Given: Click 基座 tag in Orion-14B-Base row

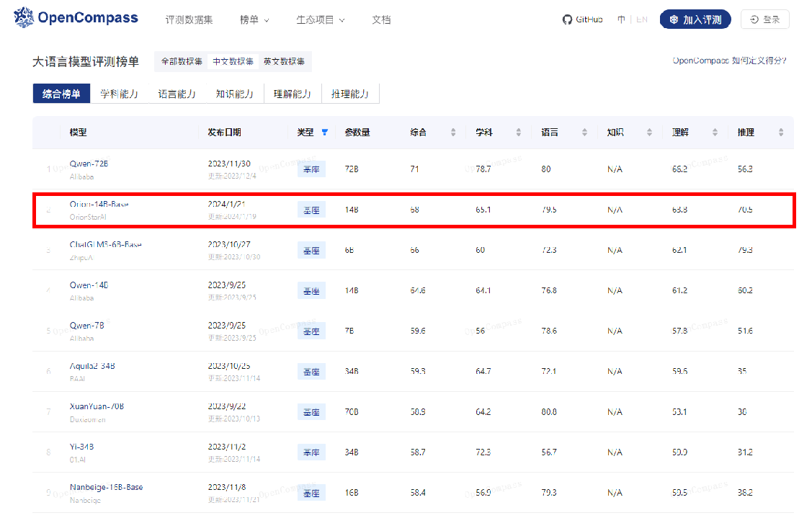Looking at the screenshot, I should 311,210.
